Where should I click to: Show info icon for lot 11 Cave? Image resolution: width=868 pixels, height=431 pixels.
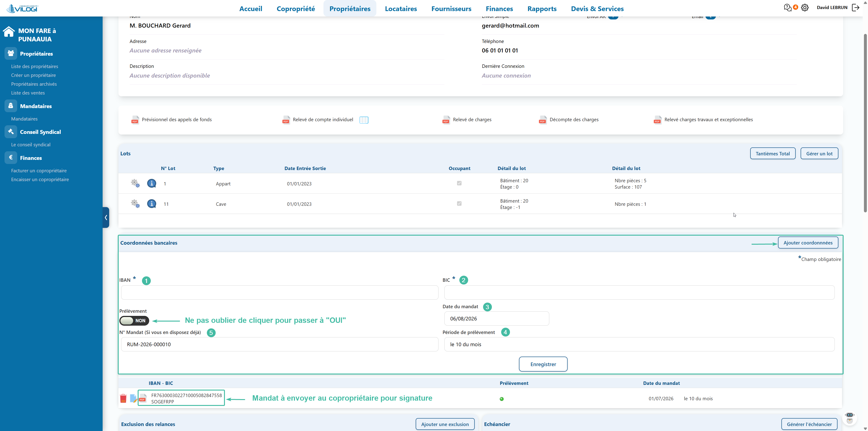[152, 204]
